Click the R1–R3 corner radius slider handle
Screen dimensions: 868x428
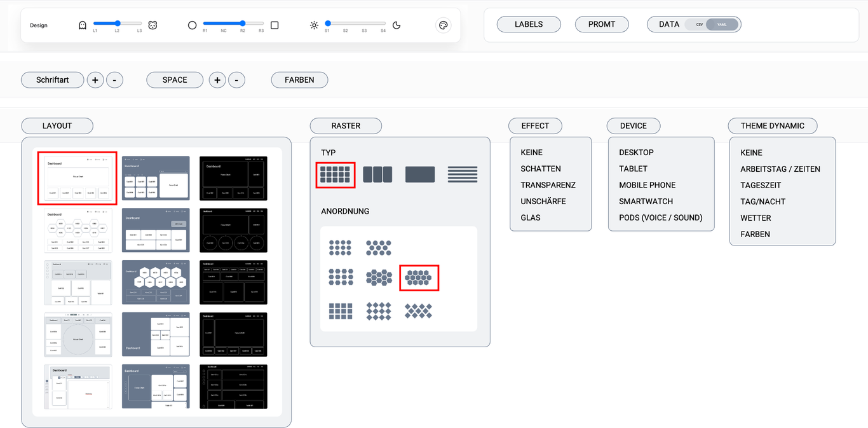point(243,24)
